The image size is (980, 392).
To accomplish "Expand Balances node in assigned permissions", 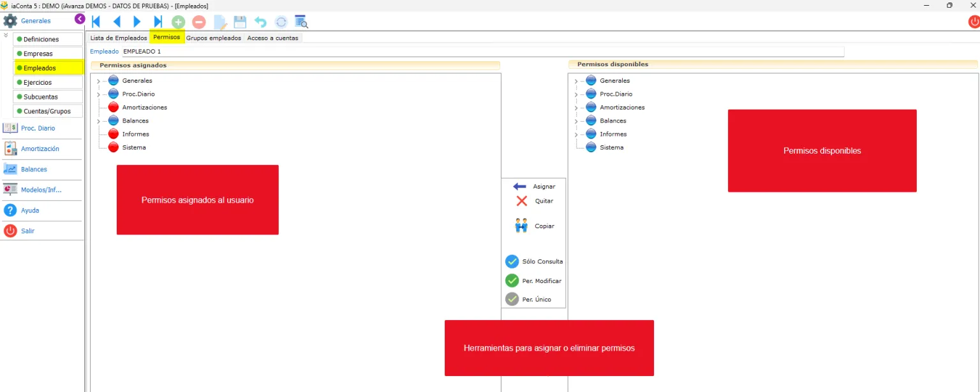I will [x=98, y=121].
